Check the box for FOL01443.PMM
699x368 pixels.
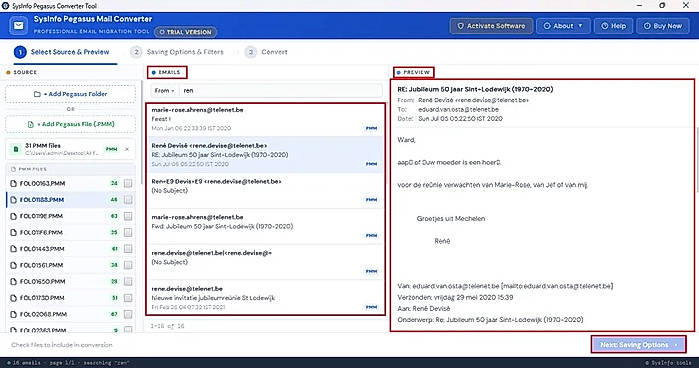[128, 248]
